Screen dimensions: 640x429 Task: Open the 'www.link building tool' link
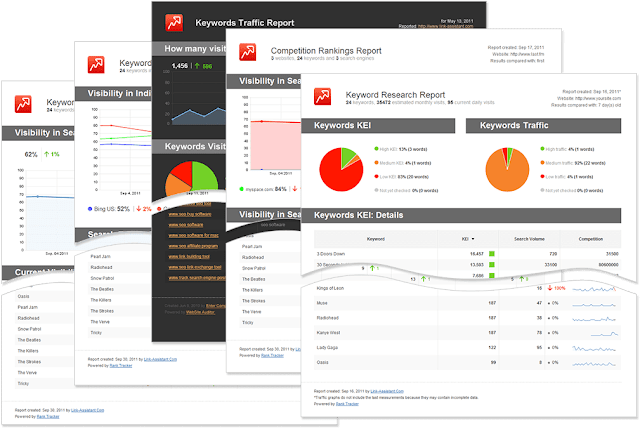(x=189, y=256)
